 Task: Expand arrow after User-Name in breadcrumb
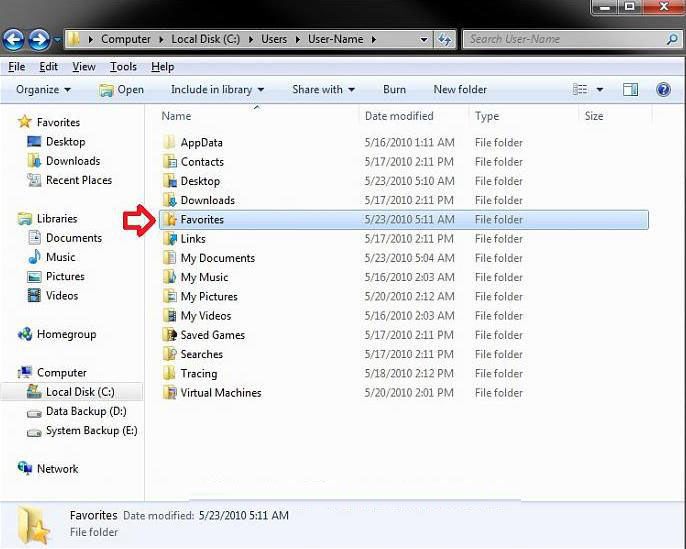(374, 39)
